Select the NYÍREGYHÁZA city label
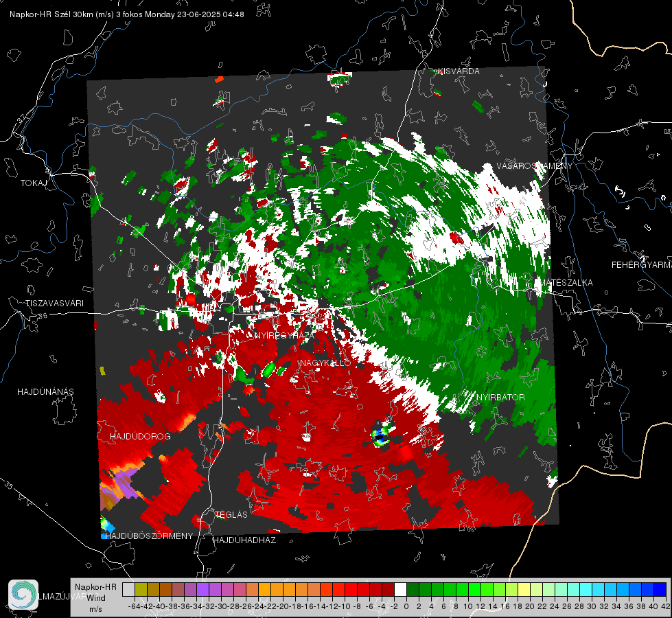Viewport: 672px width, 618px height. pos(285,335)
